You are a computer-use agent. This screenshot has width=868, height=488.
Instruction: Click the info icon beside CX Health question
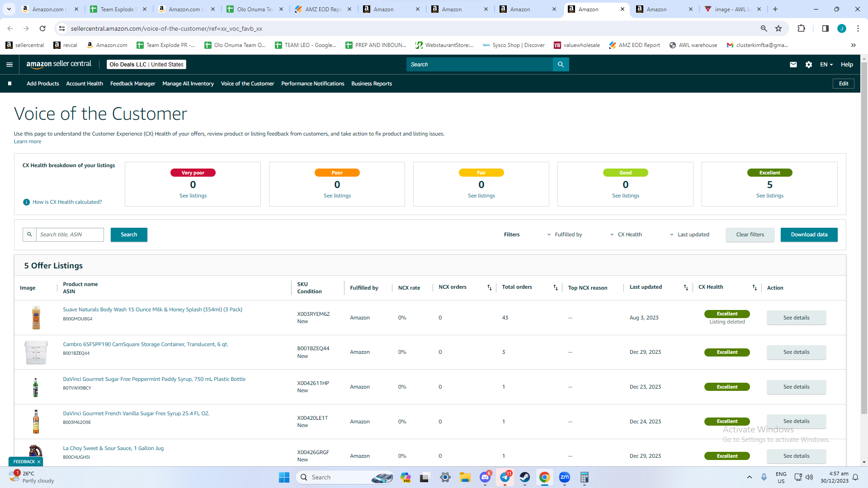tap(26, 202)
